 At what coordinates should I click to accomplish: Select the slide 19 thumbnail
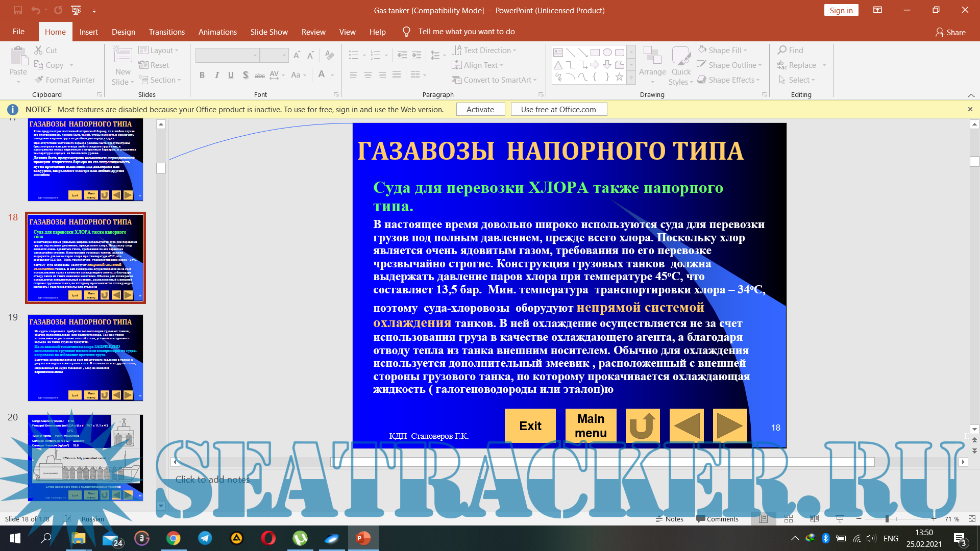[85, 358]
